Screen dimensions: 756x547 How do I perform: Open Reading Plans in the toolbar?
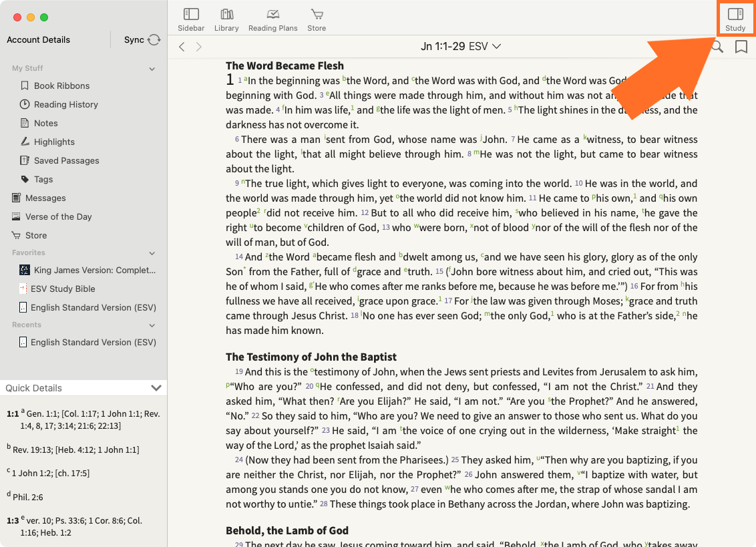coord(273,20)
